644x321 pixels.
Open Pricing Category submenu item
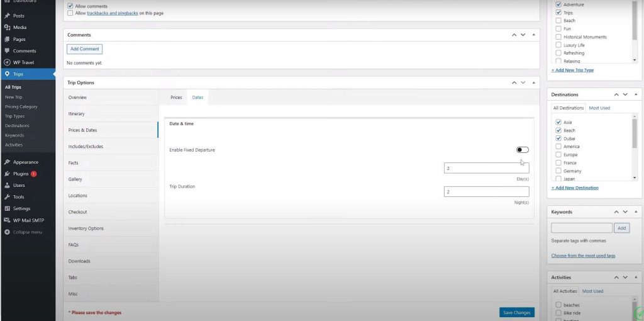pos(21,106)
